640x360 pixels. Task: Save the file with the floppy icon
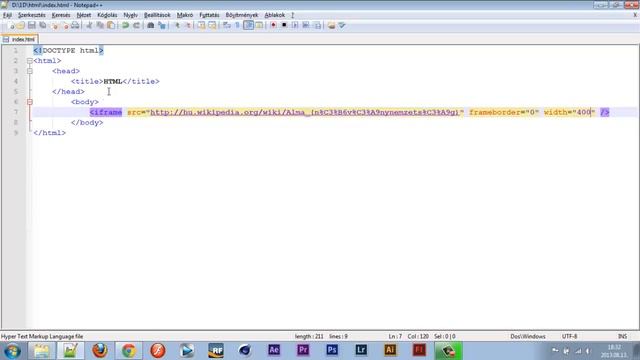pyautogui.click(x=32, y=25)
